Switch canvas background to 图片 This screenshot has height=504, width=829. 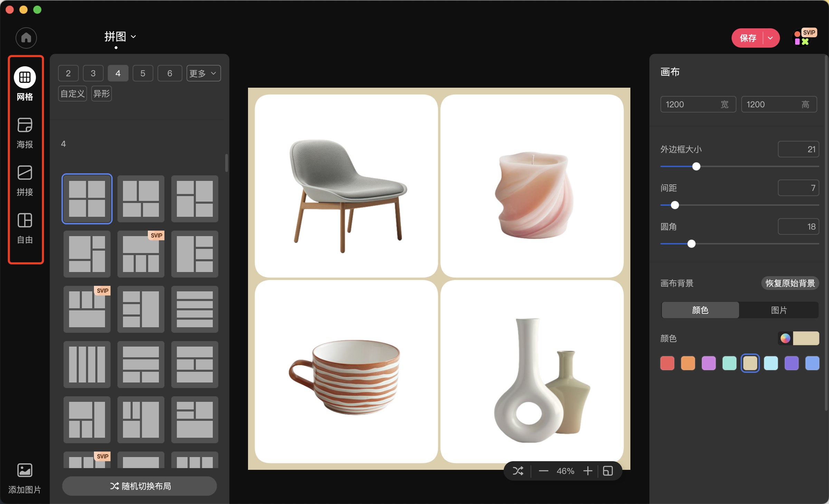pyautogui.click(x=779, y=310)
